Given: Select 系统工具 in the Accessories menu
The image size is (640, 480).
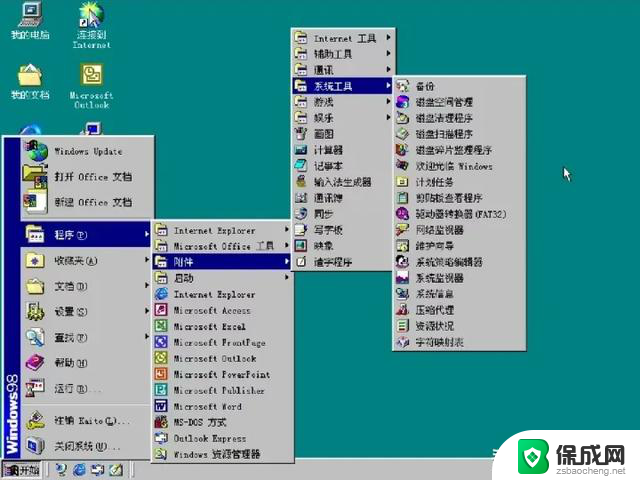Looking at the screenshot, I should (342, 86).
